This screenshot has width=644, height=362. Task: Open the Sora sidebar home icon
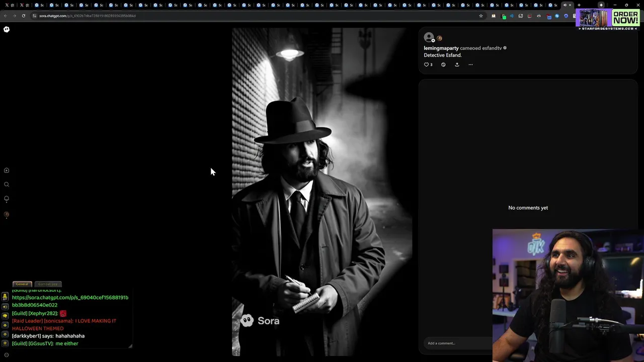[x=7, y=170]
